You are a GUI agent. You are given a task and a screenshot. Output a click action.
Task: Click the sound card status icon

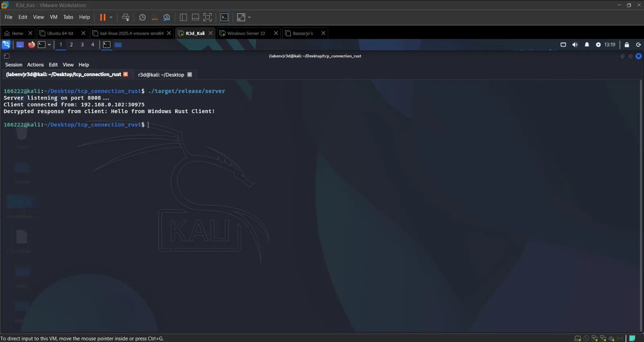point(611,338)
